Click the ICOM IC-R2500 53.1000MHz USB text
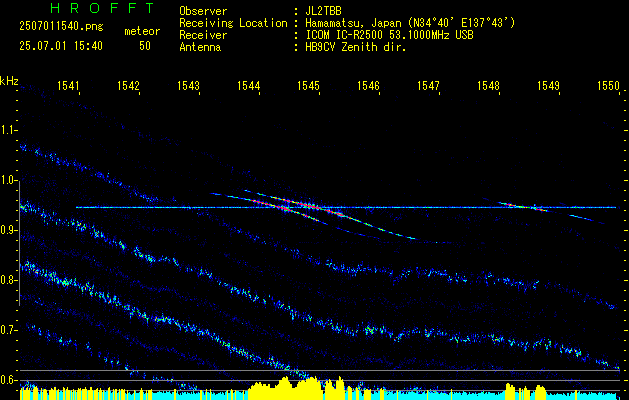629x400 pixels. point(389,35)
